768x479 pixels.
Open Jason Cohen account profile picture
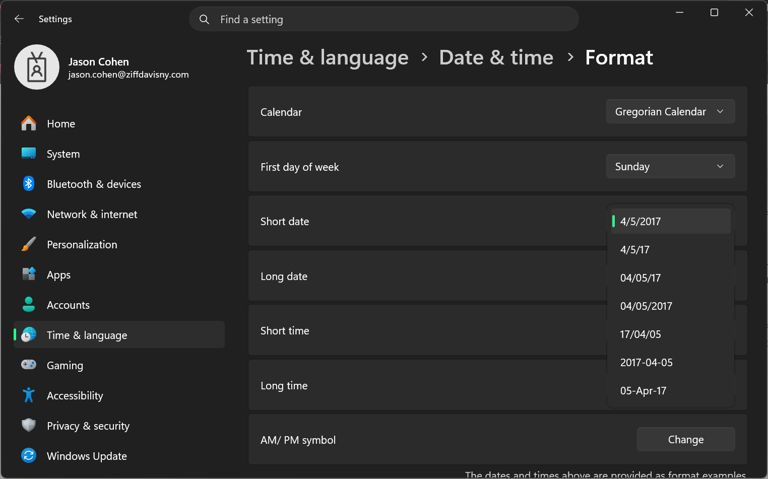pyautogui.click(x=37, y=67)
